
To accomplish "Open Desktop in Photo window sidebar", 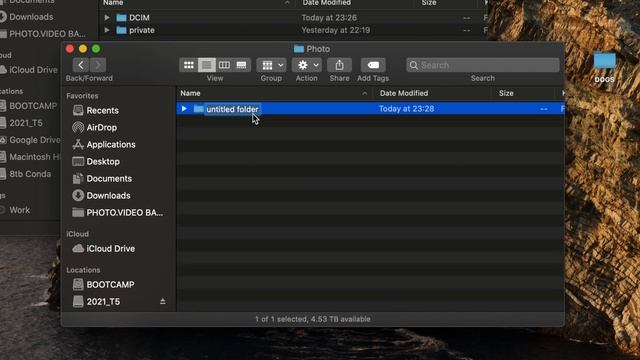I will point(103,162).
